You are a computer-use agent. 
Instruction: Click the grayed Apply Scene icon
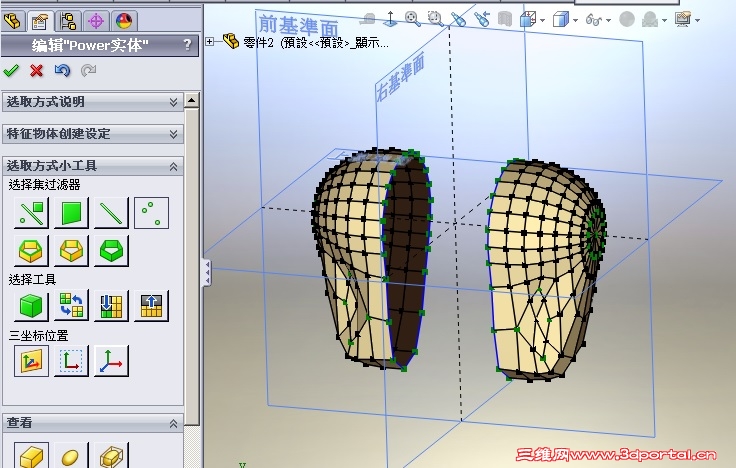click(650, 20)
